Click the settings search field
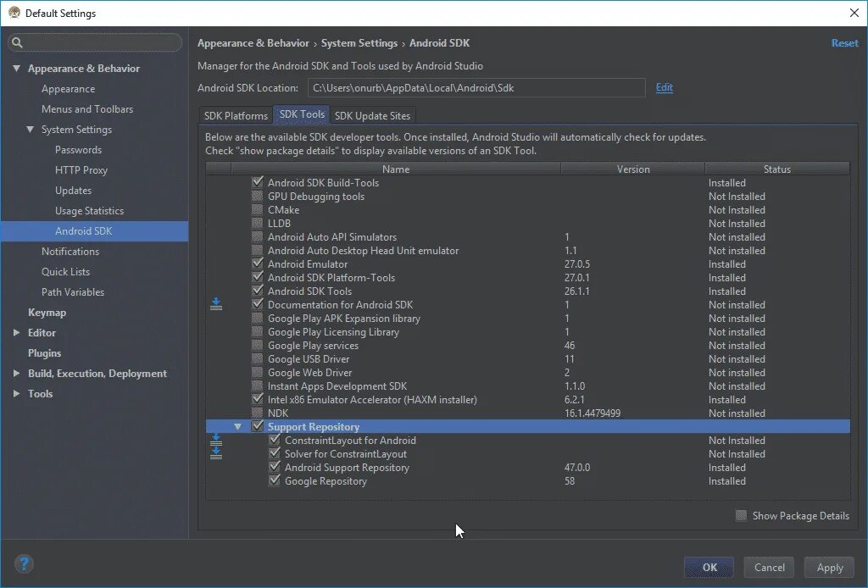868x588 pixels. click(x=95, y=42)
